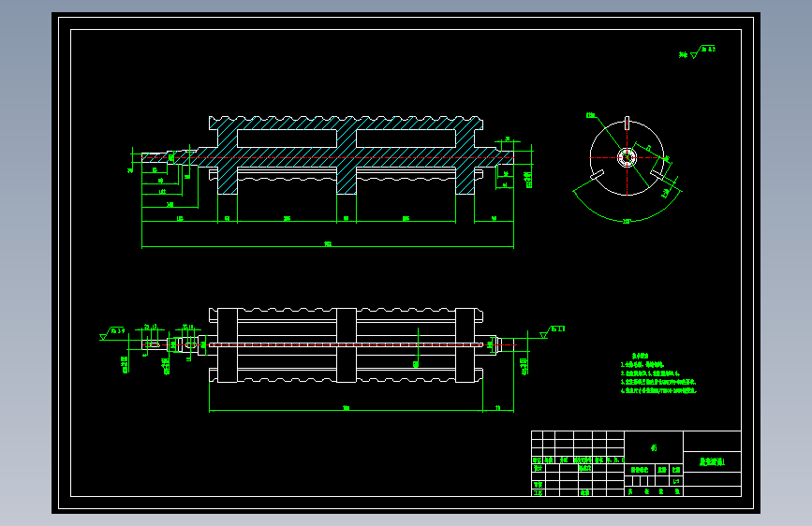Screen dimensions: 812x526
Task: Select the roughness symbol left of the lower view
Action: (x=111, y=333)
